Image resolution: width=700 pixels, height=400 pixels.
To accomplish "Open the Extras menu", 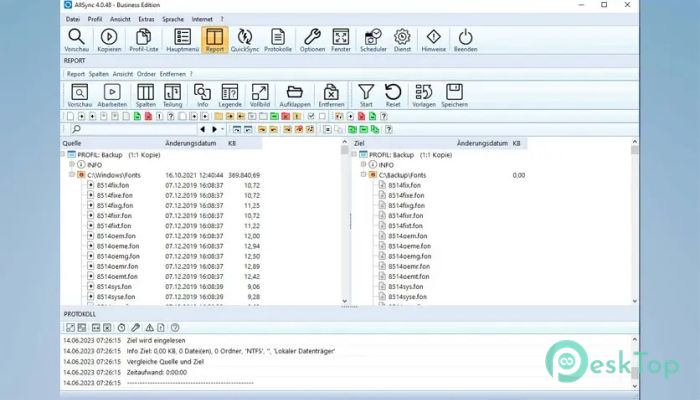I will 146,19.
